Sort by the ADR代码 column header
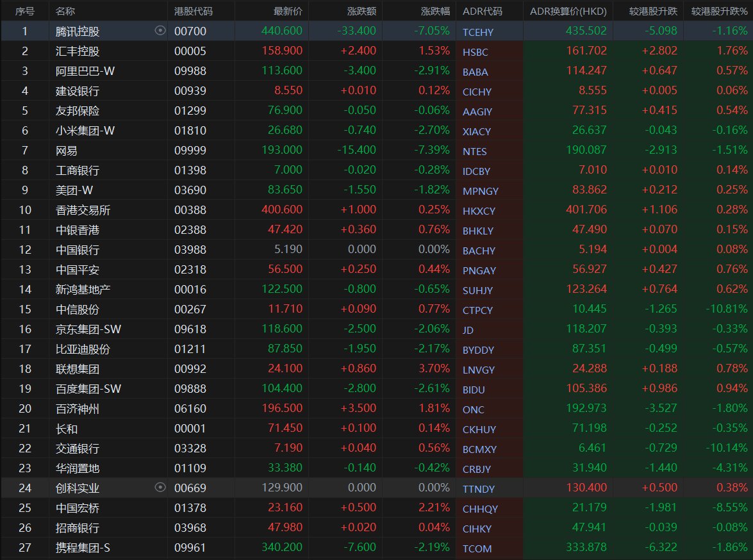Screen dimensions: 753x560 [x=482, y=11]
